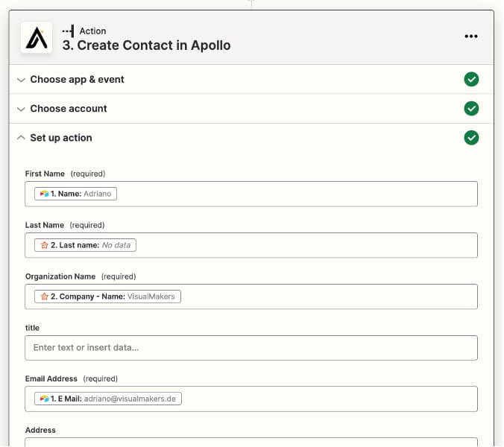Select the '1. E Mail' data pill
The height and width of the screenshot is (447, 504).
pyautogui.click(x=108, y=399)
